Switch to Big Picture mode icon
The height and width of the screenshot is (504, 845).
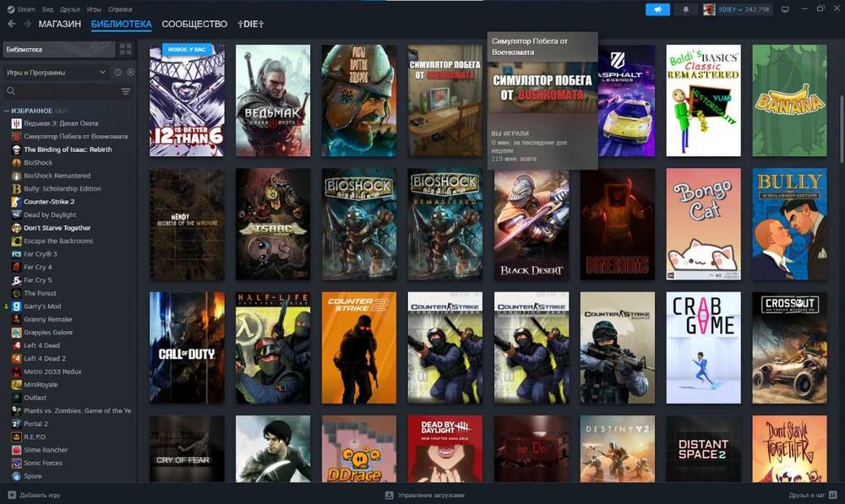click(x=785, y=9)
